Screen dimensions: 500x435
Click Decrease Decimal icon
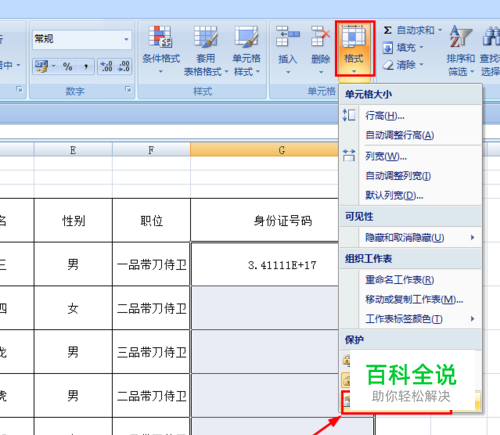pyautogui.click(x=124, y=66)
